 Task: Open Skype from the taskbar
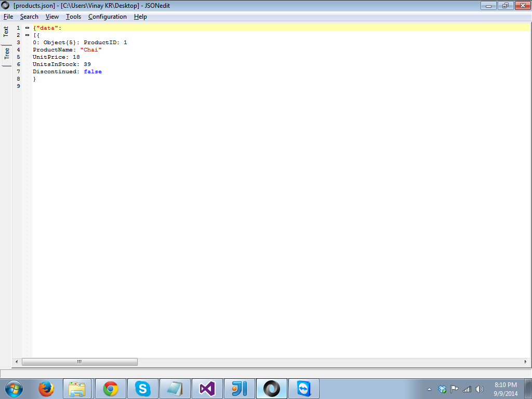coord(143,389)
